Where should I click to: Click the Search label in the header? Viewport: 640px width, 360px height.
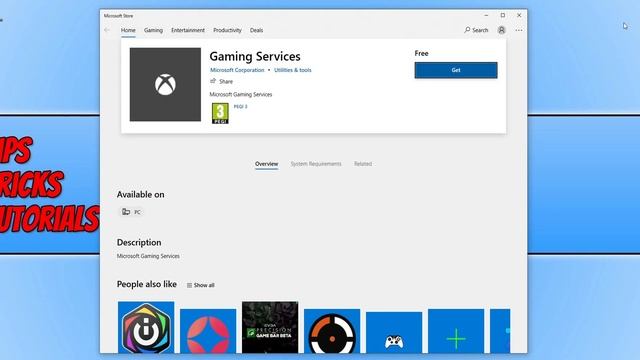coord(480,30)
